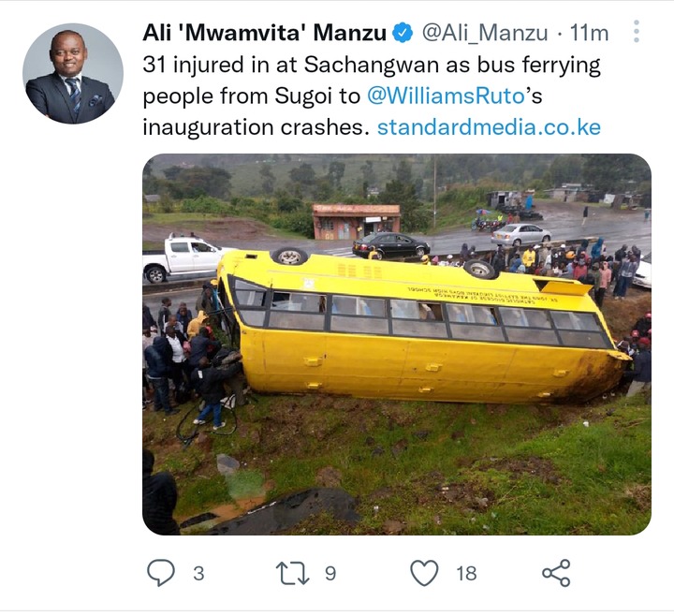
Task: Click the reply speech bubble icon
Action: 161,573
